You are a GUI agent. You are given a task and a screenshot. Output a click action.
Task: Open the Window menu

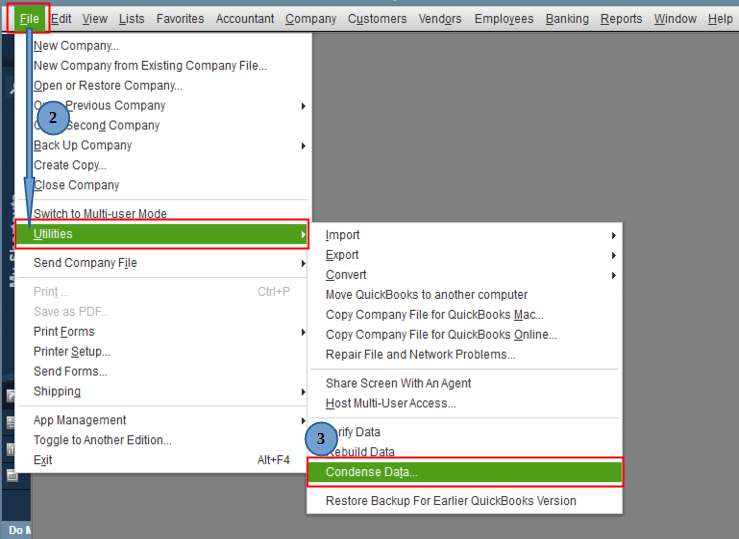pos(675,19)
